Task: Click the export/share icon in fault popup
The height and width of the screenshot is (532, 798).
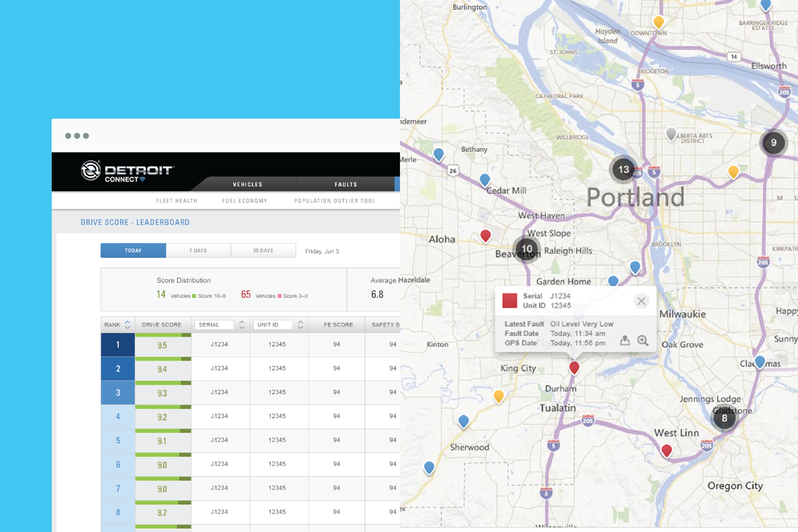Action: click(625, 340)
